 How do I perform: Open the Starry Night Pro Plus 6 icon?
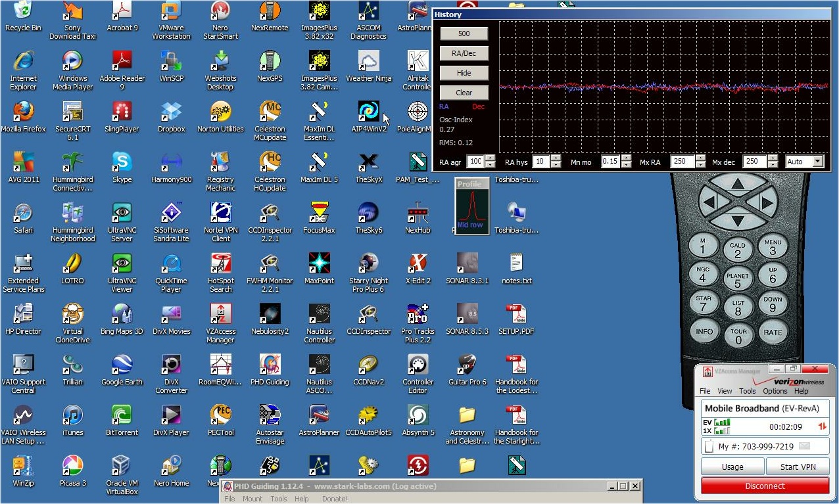coord(368,273)
